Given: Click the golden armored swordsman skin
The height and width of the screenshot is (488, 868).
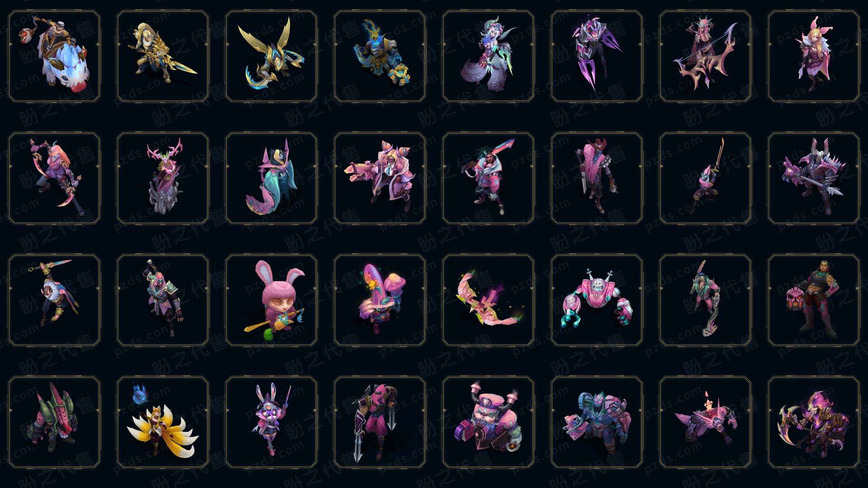Looking at the screenshot, I should click(163, 56).
